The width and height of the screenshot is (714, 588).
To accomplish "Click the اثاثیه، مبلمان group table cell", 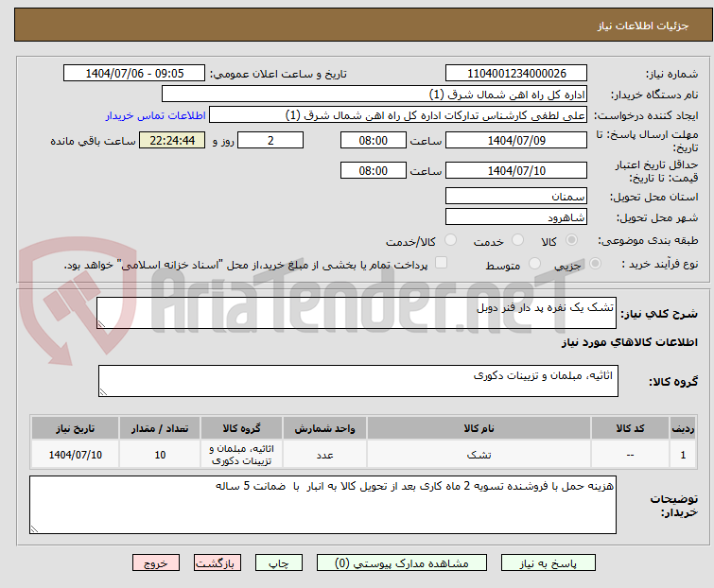I will (242, 455).
